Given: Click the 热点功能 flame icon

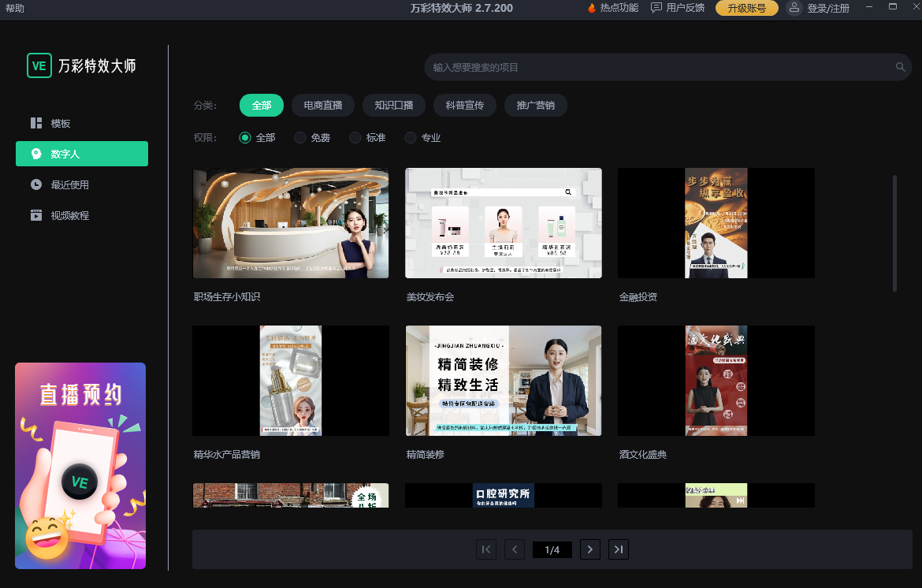Looking at the screenshot, I should [x=593, y=9].
